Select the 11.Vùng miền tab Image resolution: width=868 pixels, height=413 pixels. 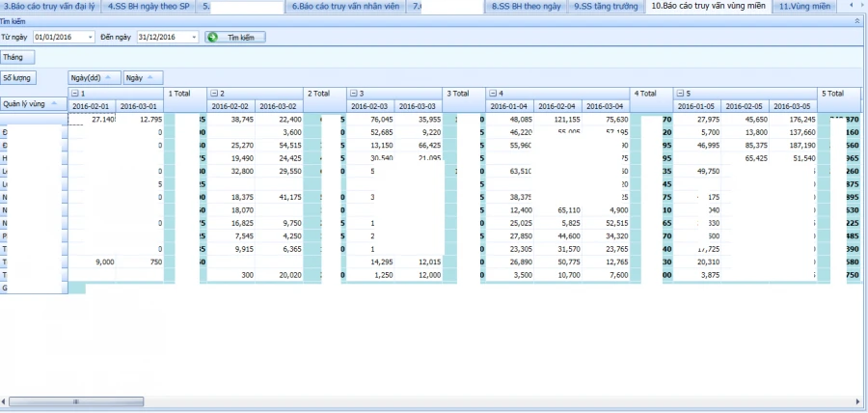[805, 7]
